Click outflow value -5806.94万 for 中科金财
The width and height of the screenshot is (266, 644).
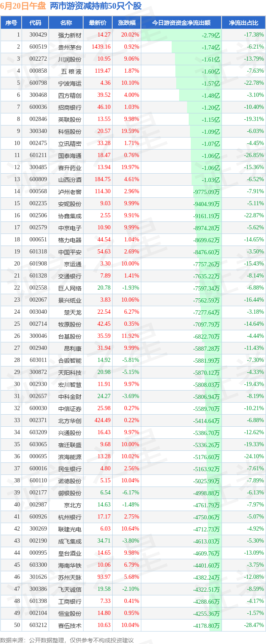point(206,397)
